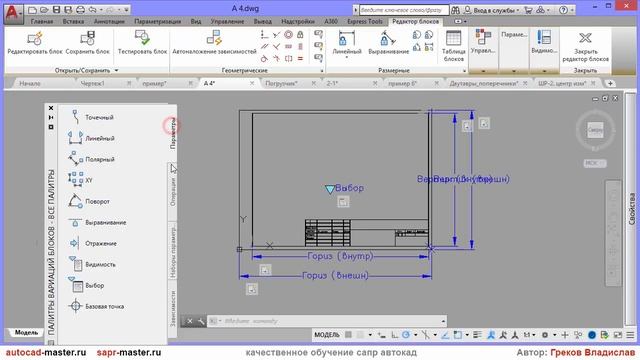
Task: Add new drawing tab with plus button
Action: tap(610, 83)
